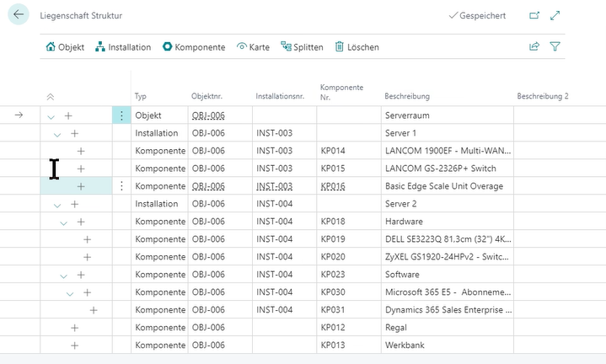
Task: Open KP016 component number link
Action: 333,186
